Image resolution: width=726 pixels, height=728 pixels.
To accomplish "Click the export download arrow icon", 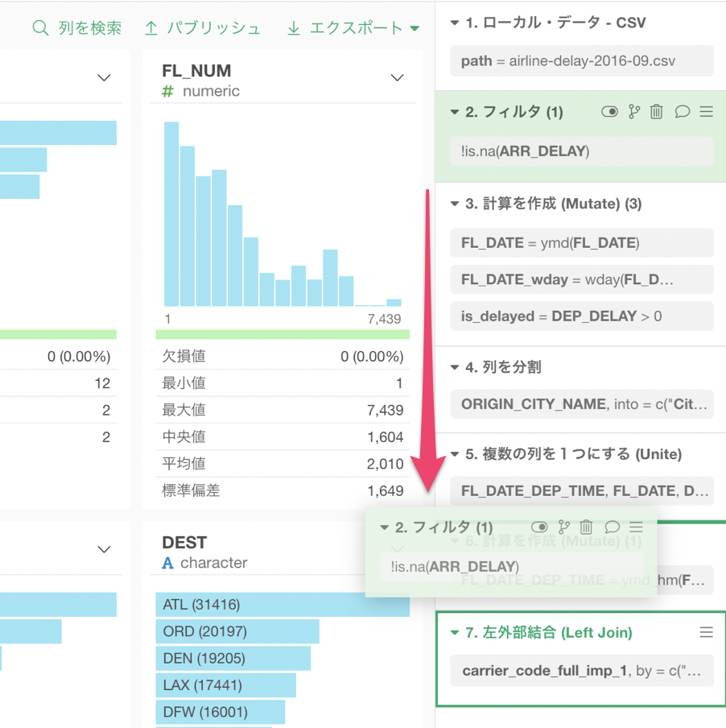I will [293, 28].
